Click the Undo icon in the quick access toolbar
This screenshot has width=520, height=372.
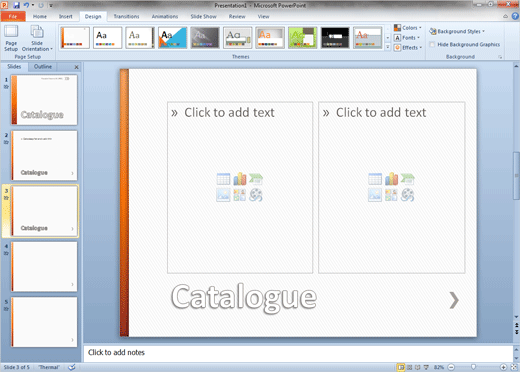[26, 5]
